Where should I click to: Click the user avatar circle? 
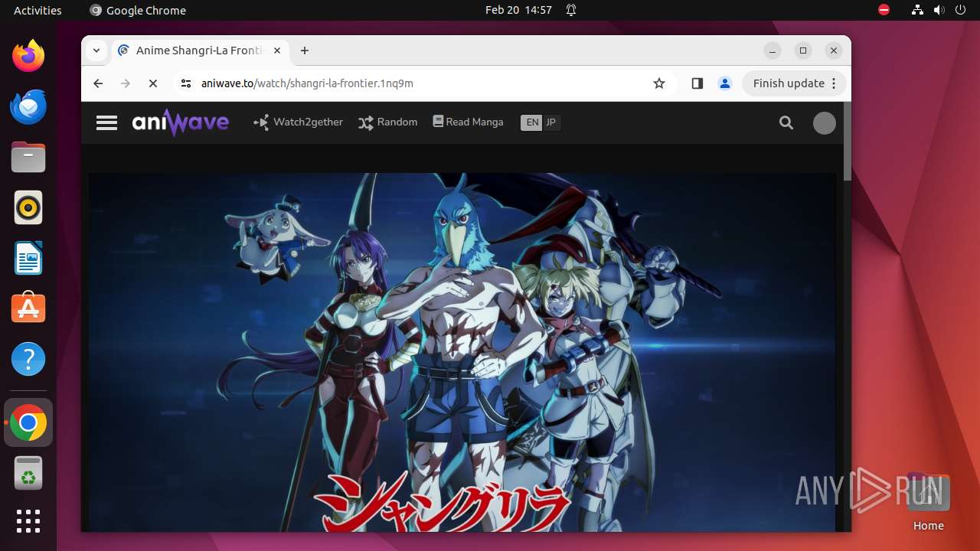point(825,123)
